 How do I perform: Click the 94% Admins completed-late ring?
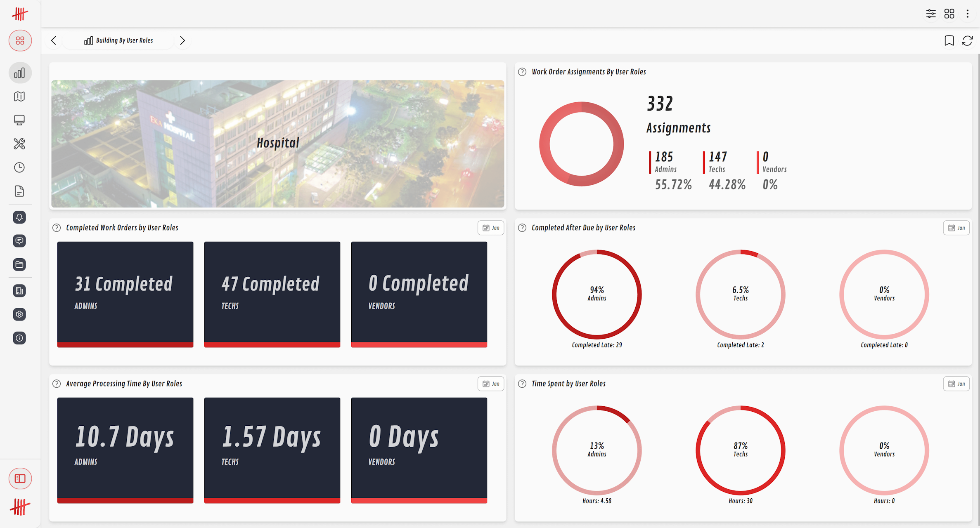597,294
